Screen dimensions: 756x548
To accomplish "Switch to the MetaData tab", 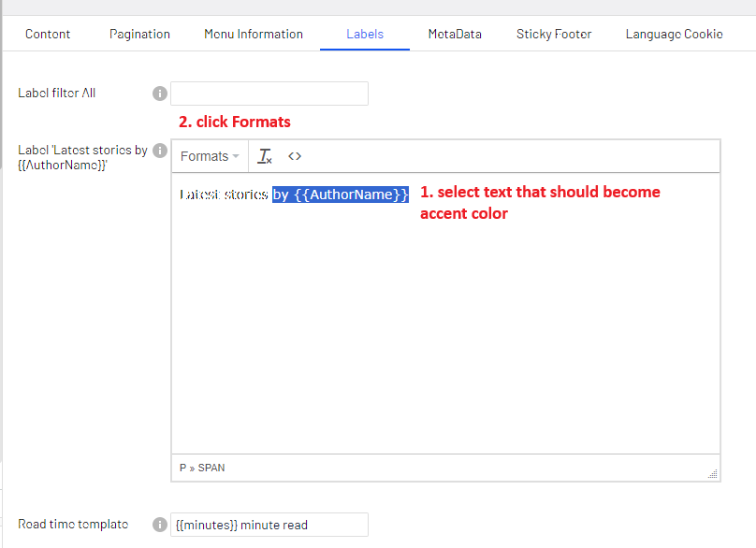I will 455,34.
